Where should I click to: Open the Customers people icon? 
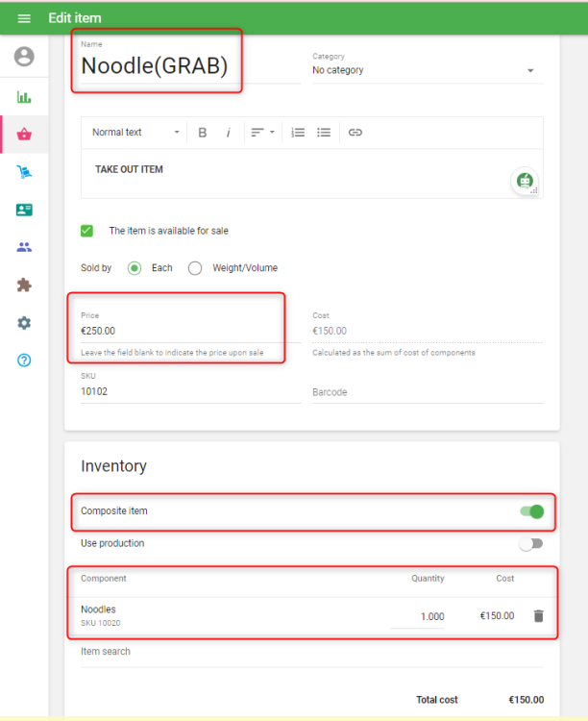24,247
